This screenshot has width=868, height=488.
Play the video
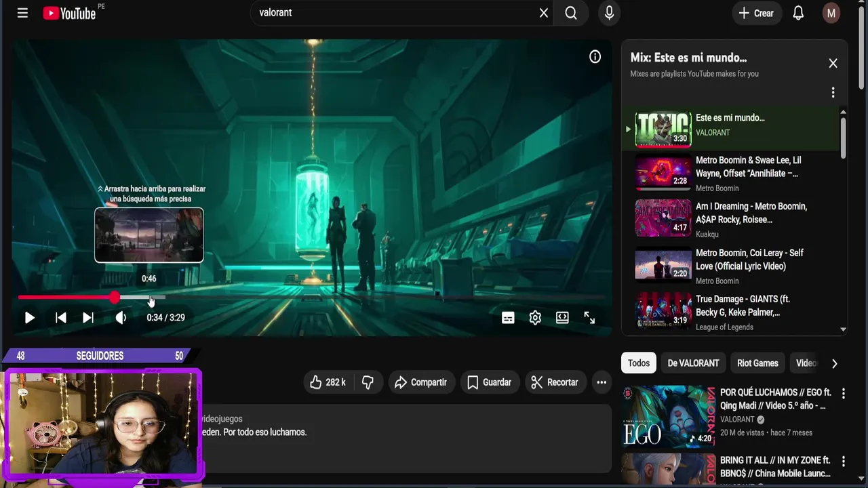29,317
